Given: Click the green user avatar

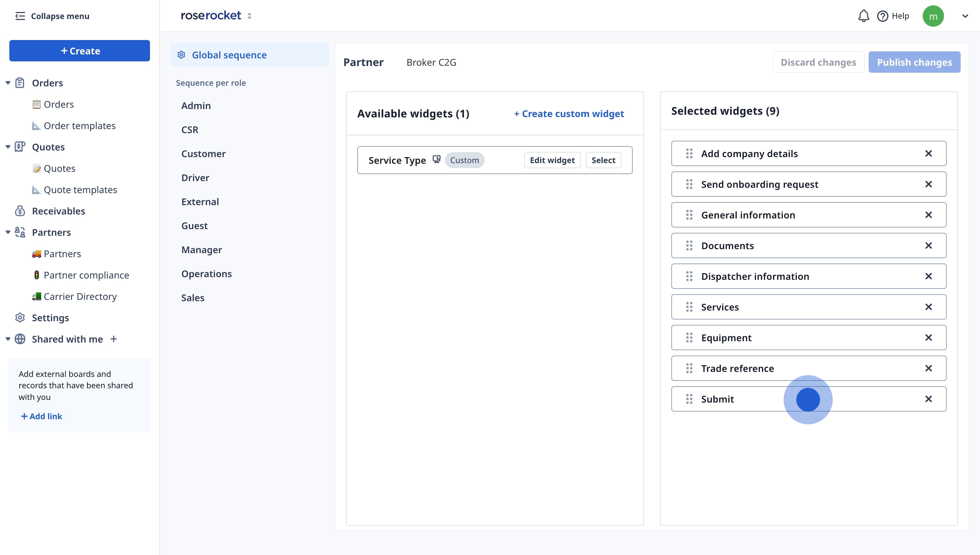Looking at the screenshot, I should 933,16.
